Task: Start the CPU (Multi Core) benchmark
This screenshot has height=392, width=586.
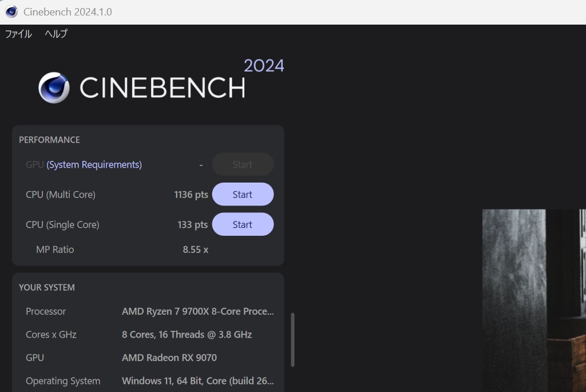Action: (x=243, y=195)
